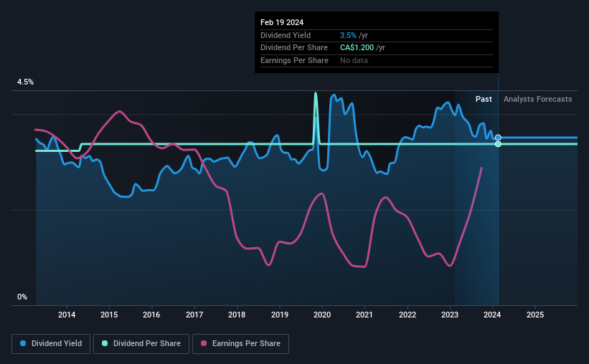
Task: Click the Dividend Per Share row label in tooltip
Action: coord(293,48)
